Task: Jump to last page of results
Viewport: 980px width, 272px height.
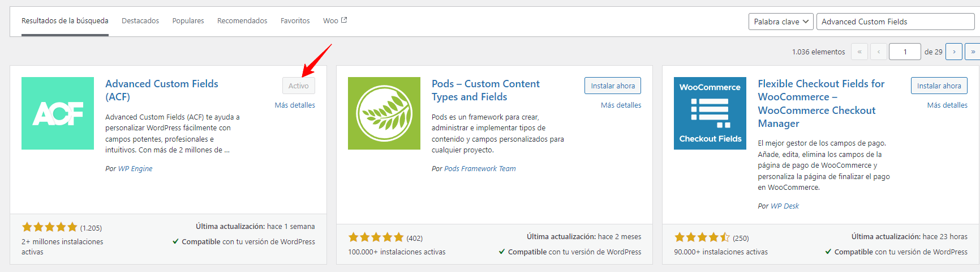Action: [973, 52]
